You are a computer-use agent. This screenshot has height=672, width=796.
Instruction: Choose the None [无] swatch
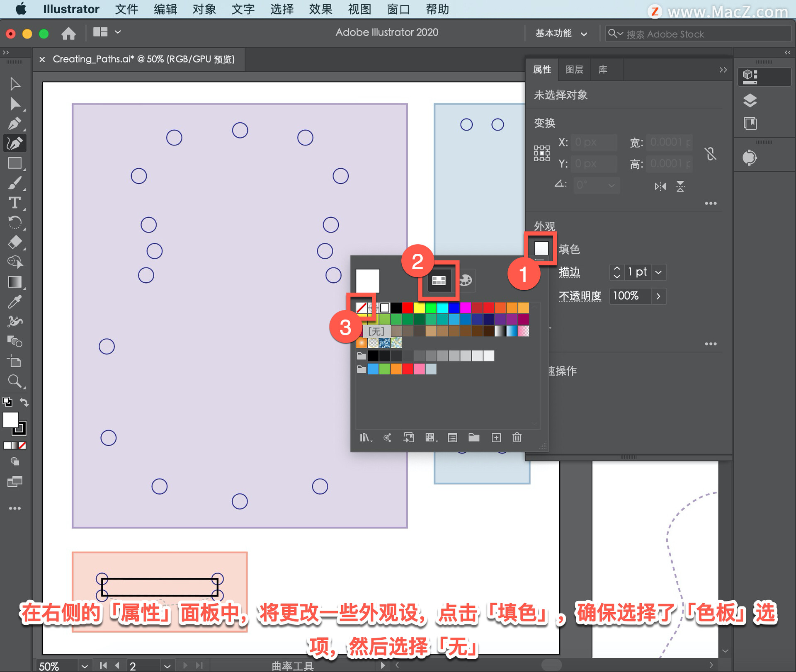click(x=362, y=308)
